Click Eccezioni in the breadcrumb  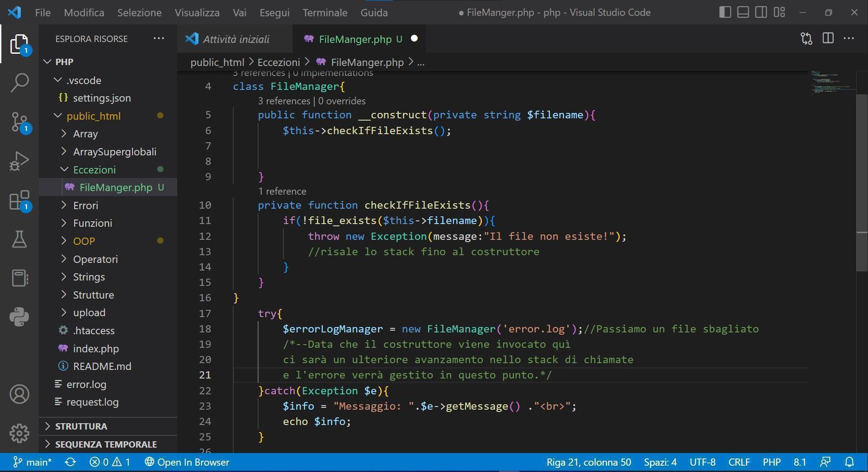pyautogui.click(x=278, y=62)
